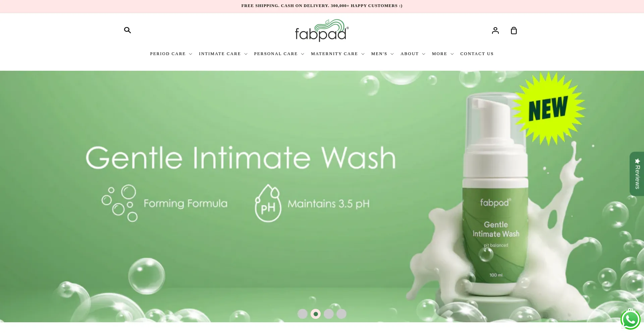Open the Men's menu item
This screenshot has height=333, width=644.
382,54
